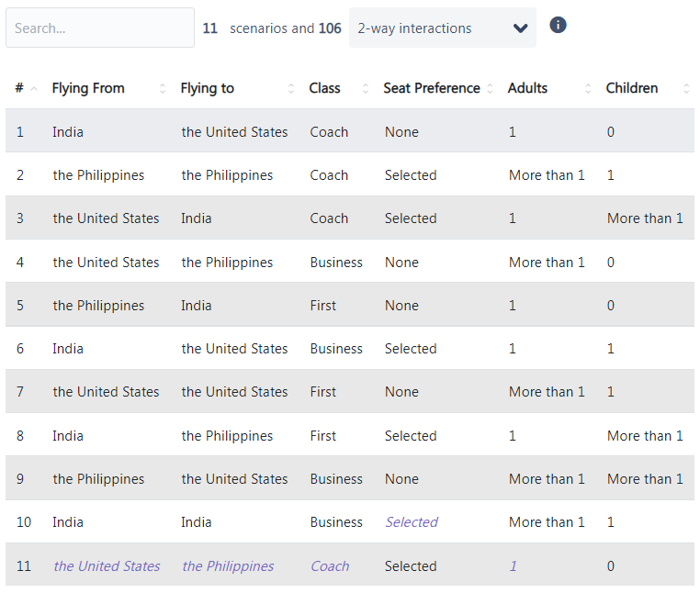
Task: Sort by Flying to column arrows
Action: [291, 89]
